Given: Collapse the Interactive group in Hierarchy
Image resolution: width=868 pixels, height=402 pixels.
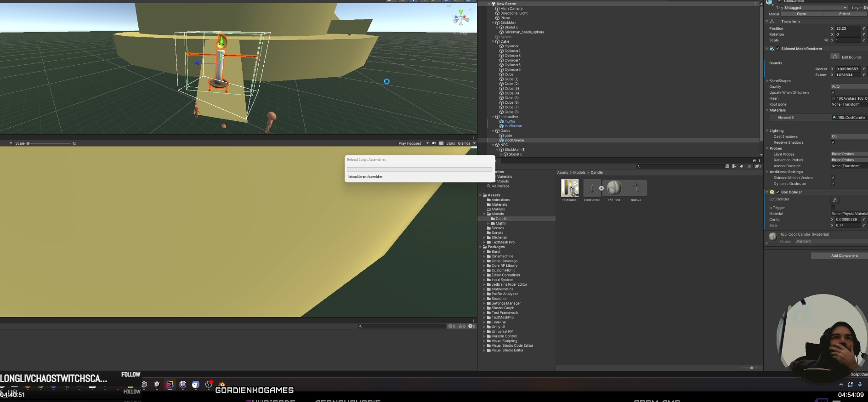Looking at the screenshot, I should pos(493,117).
